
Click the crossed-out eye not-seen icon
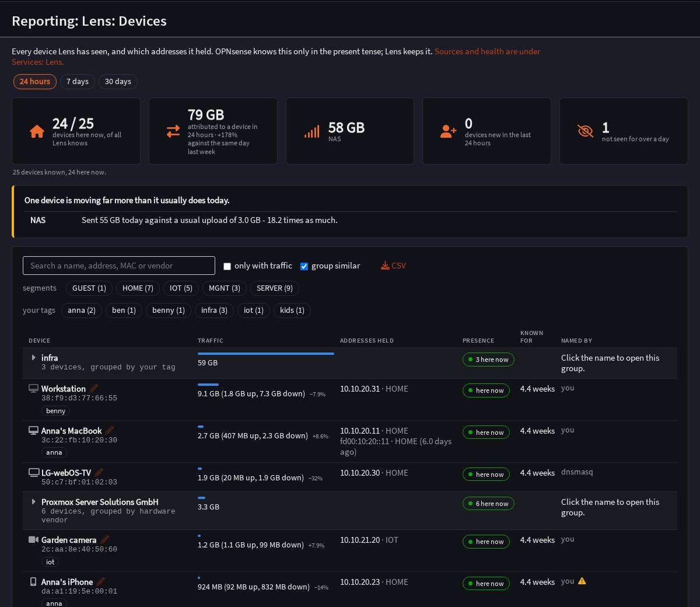(585, 131)
